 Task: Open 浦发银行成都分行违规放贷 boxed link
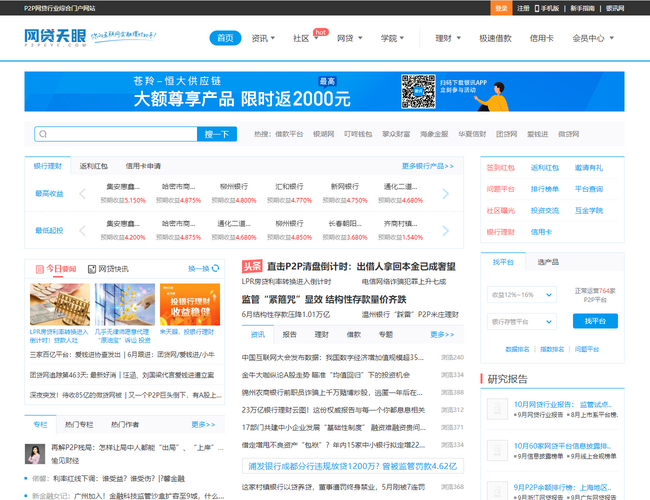353,466
